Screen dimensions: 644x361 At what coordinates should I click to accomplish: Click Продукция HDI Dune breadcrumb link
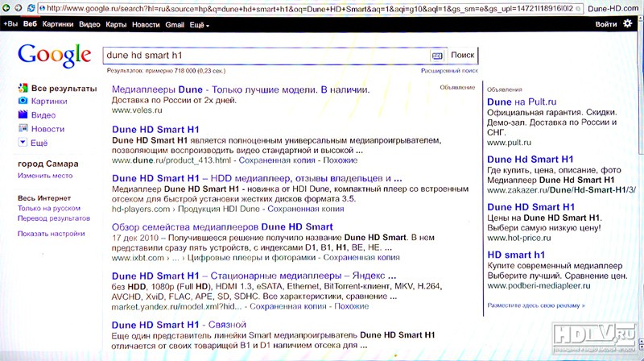click(x=218, y=209)
